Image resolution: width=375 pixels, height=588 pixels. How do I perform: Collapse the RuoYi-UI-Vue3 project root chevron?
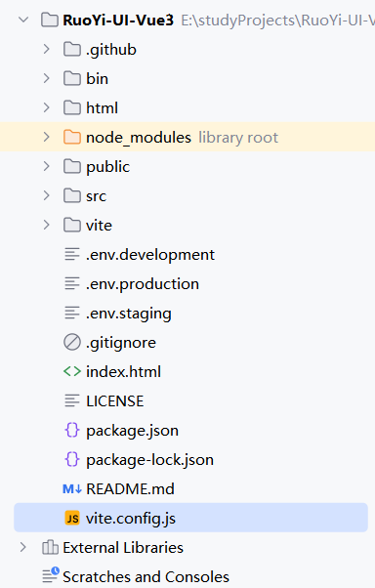23,20
